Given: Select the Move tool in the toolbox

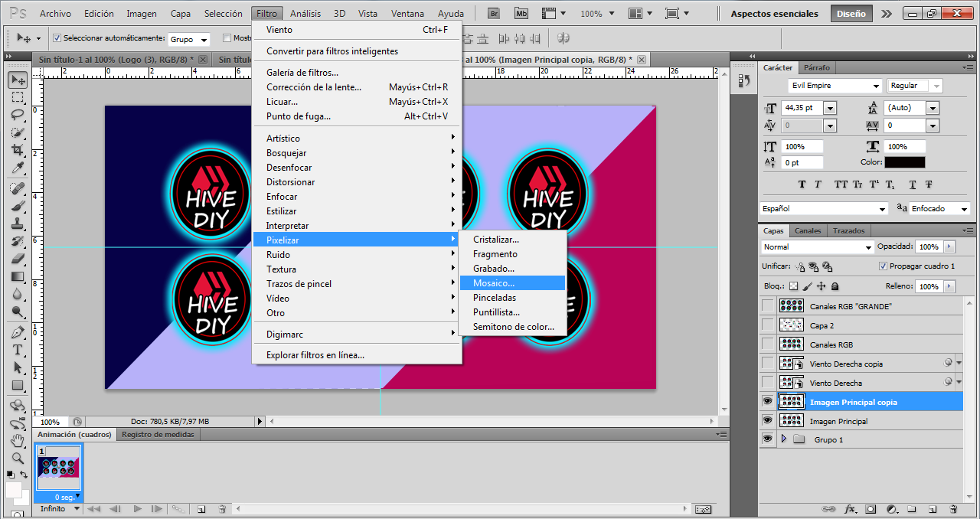Looking at the screenshot, I should coord(18,80).
